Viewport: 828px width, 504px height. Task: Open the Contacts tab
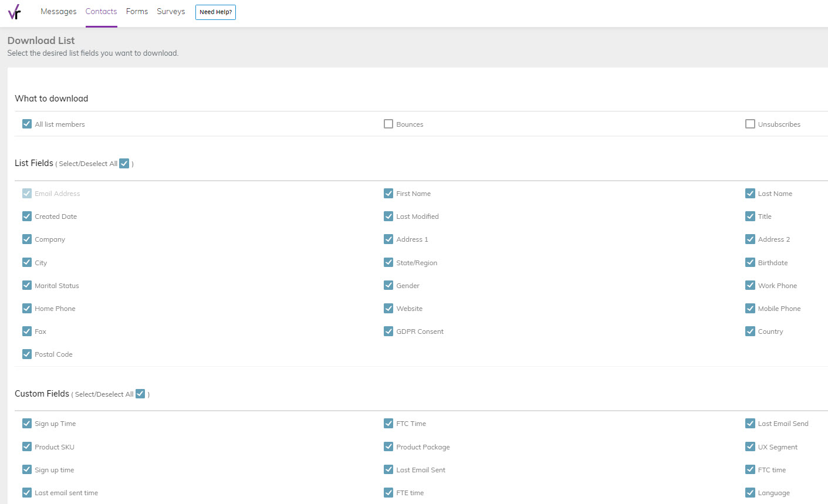[101, 11]
